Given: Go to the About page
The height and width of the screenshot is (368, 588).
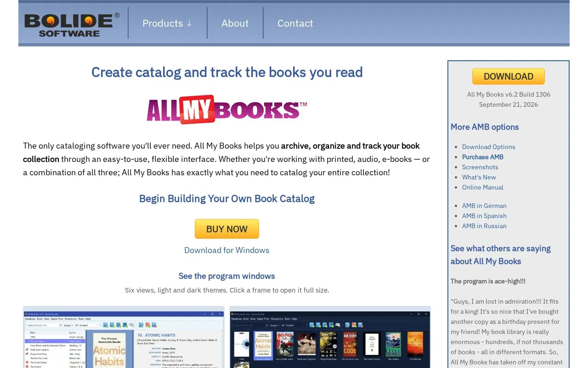Looking at the screenshot, I should coord(235,23).
